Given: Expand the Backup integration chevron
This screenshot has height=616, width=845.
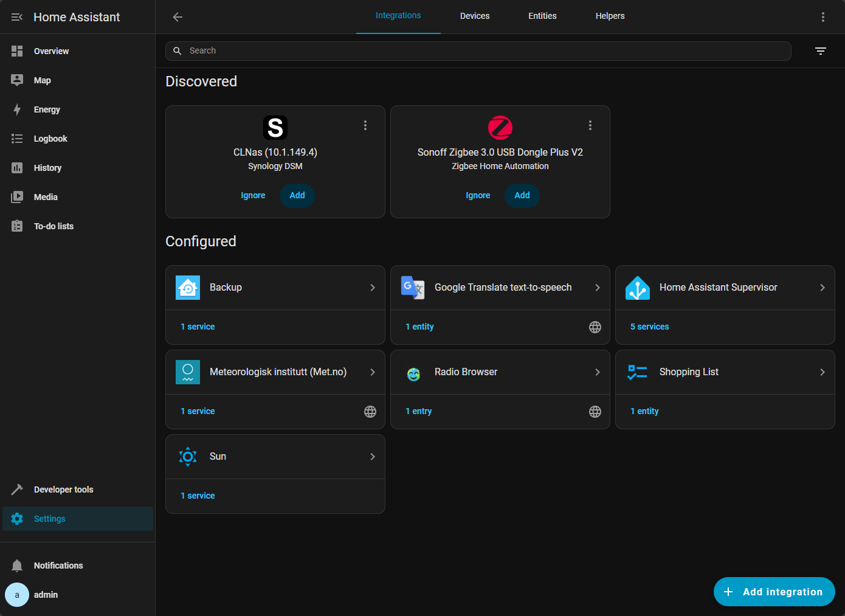Looking at the screenshot, I should 373,288.
